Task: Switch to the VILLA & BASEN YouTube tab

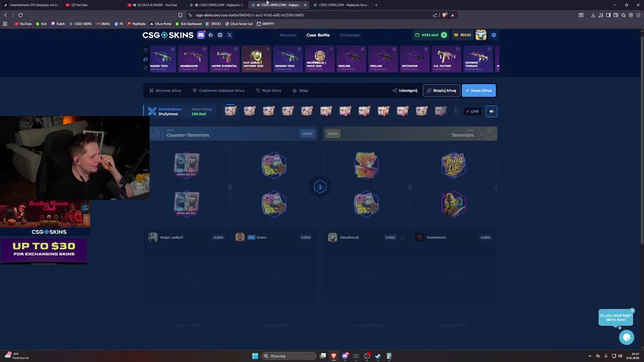Action: (154, 5)
